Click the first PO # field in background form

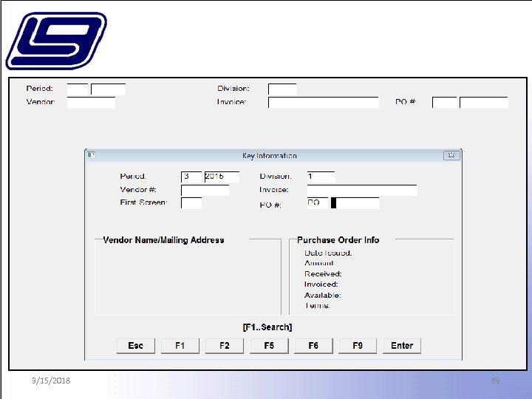pos(445,103)
